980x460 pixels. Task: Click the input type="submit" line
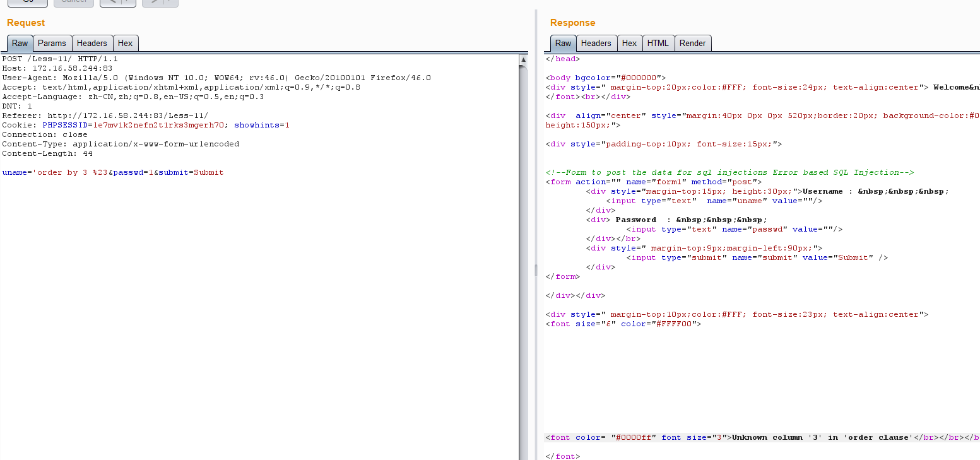coord(757,257)
